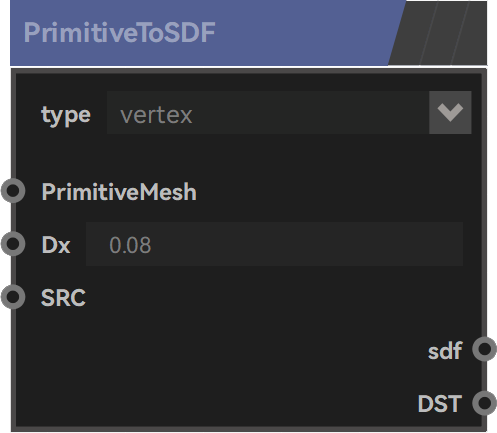The width and height of the screenshot is (497, 433).
Task: Toggle the leftmost slanted status segment in header
Action: [x=413, y=33]
